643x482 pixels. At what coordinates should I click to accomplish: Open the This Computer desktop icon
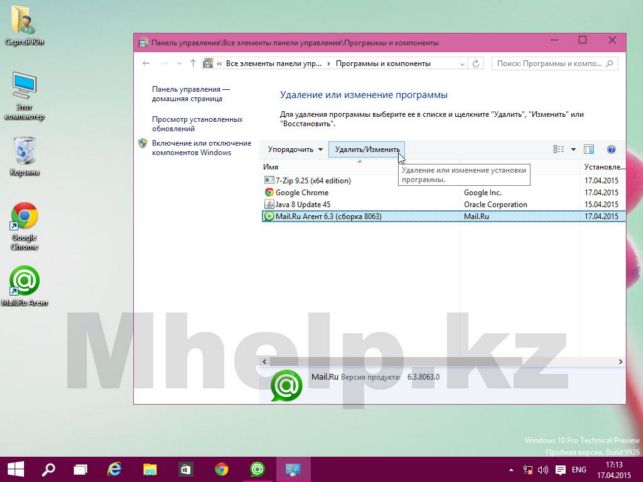(x=25, y=96)
